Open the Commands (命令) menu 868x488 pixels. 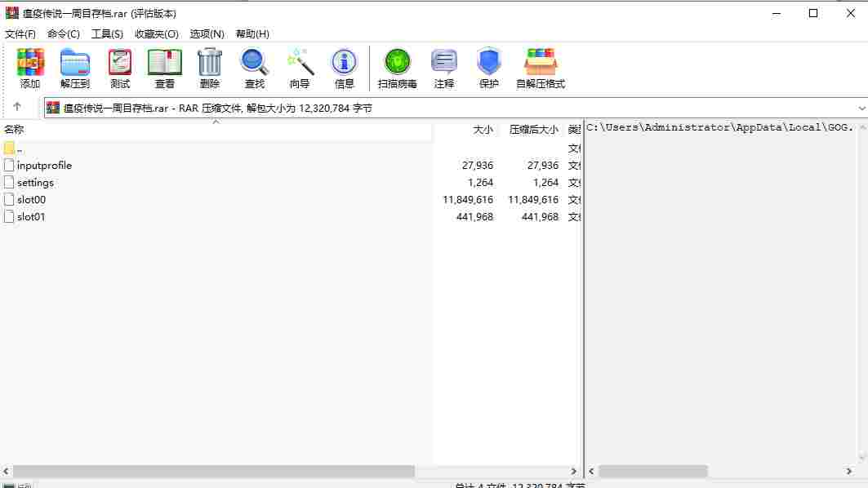click(x=64, y=33)
